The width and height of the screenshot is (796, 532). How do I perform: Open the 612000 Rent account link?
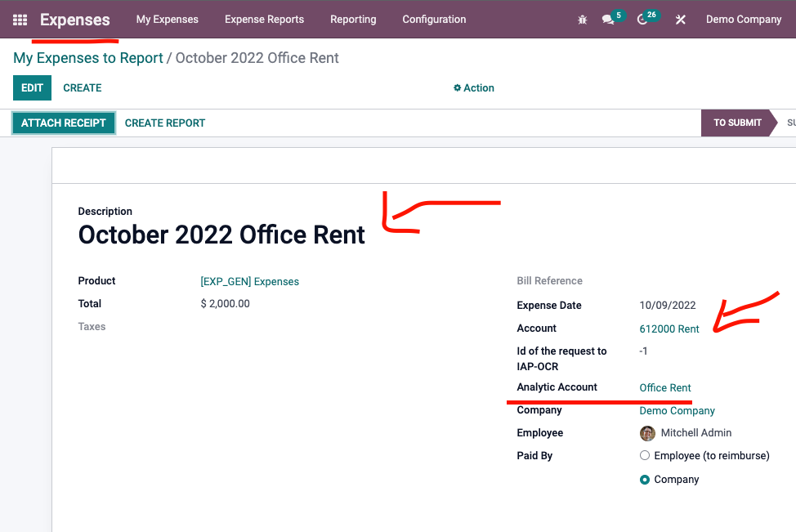coord(669,329)
